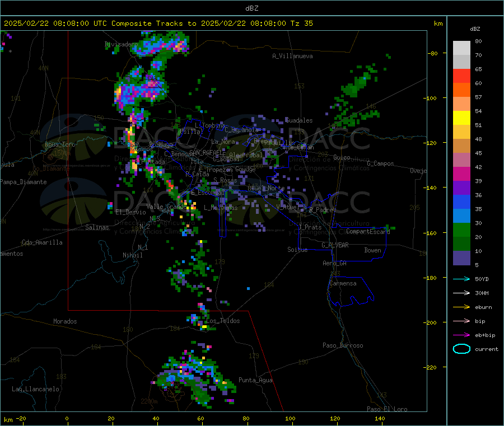This screenshot has height=426, width=504.
Task: Click the '-220' tick on right km axis
Action: pyautogui.click(x=431, y=368)
